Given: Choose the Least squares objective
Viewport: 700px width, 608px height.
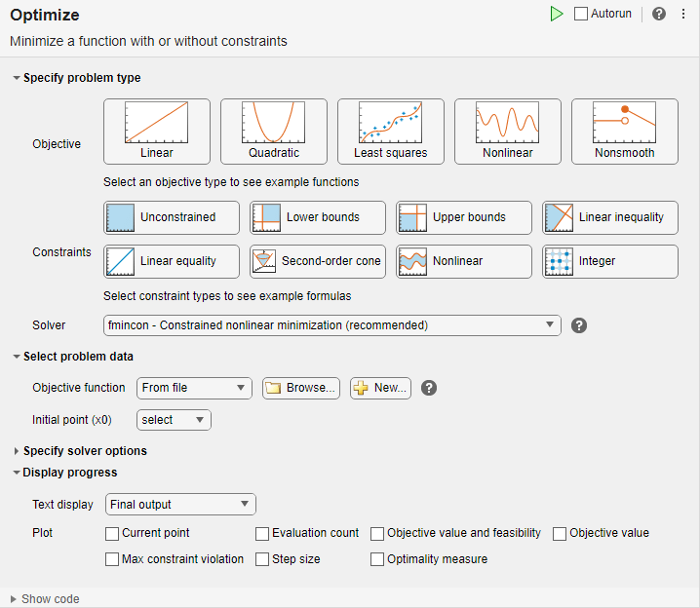Looking at the screenshot, I should point(390,132).
